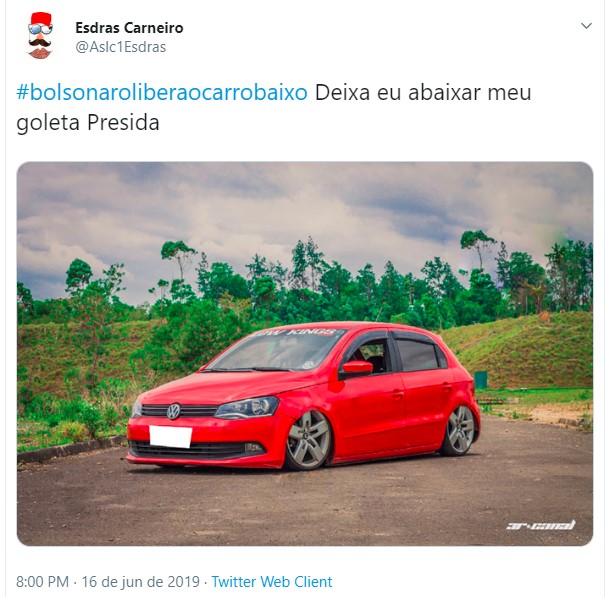Screen dimensions: 605x597
Task: Click the words 'Deixa eu abaixar meu'
Action: 423,93
